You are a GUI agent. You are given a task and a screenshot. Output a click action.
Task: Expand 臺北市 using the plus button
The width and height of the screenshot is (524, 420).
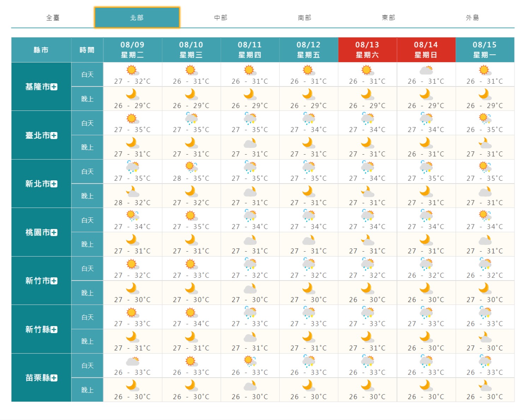click(53, 135)
